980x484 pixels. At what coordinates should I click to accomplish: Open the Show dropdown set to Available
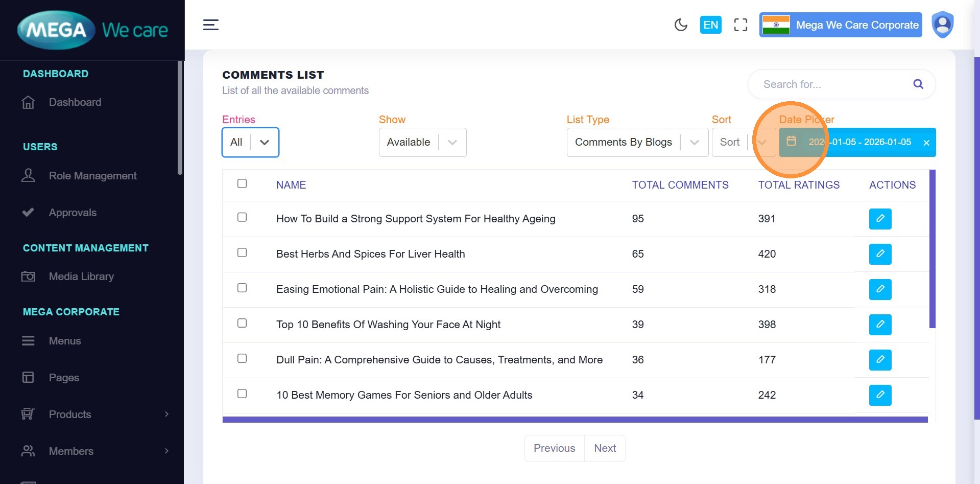pos(422,142)
